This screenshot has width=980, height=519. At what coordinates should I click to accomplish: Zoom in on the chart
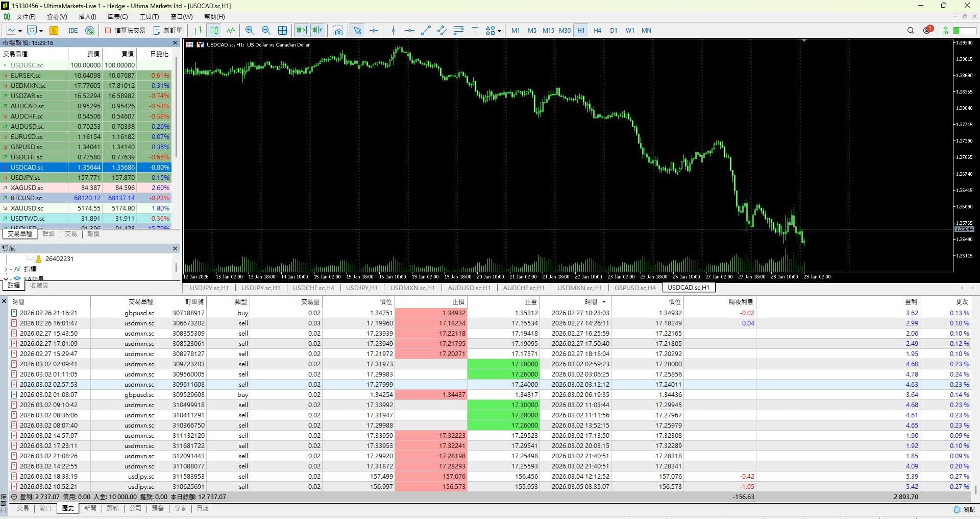250,31
